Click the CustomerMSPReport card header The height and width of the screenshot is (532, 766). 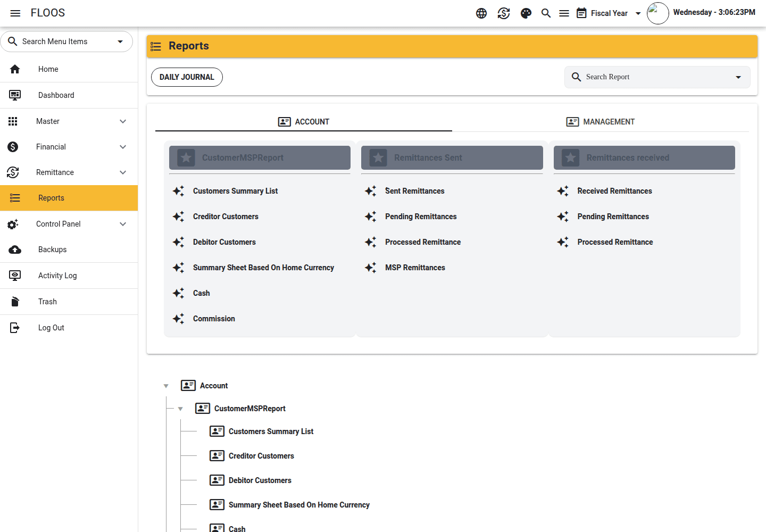(x=260, y=157)
